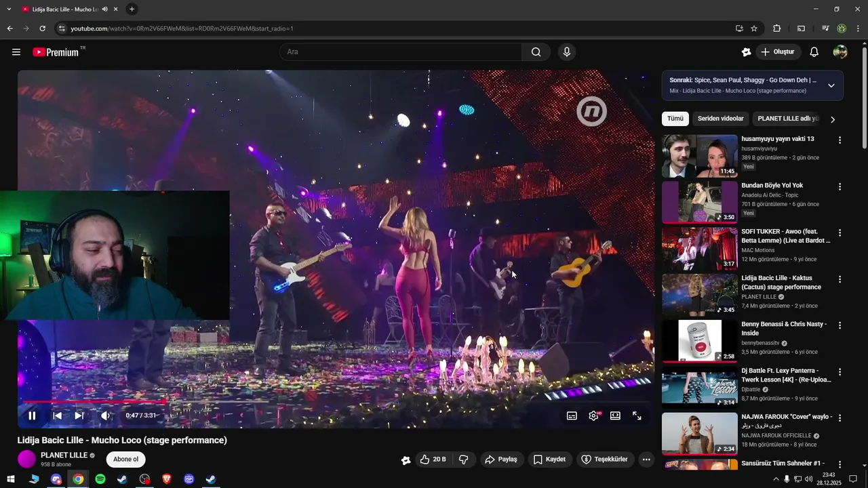Click the Teşekkürler thanks button
868x488 pixels.
coord(605,460)
